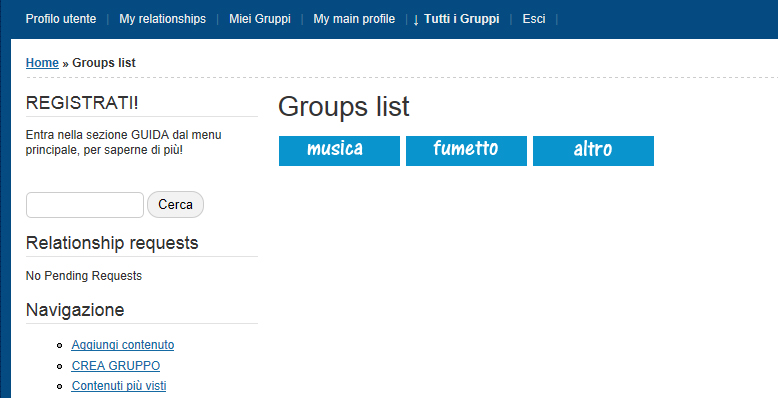This screenshot has width=778, height=398.
Task: Click the Navigazione block heading
Action: coord(75,310)
